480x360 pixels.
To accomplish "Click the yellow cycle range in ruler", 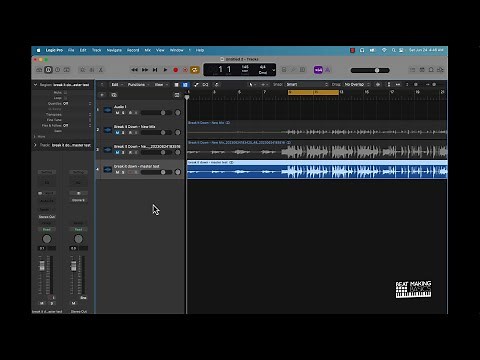I will tap(313, 92).
